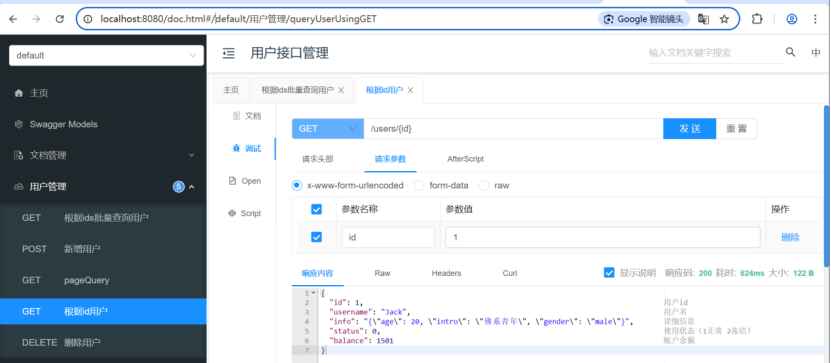Reload the page with refresh icon
Screen dimensions: 831x363
(x=60, y=19)
